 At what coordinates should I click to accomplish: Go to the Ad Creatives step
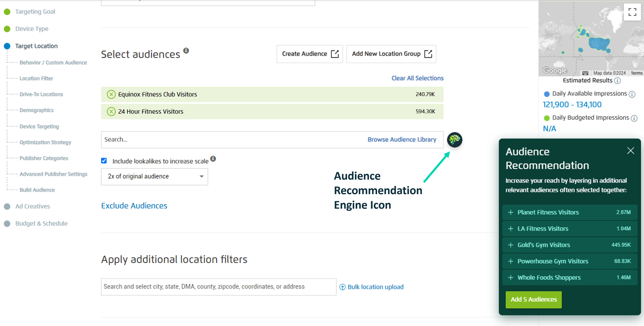(33, 206)
